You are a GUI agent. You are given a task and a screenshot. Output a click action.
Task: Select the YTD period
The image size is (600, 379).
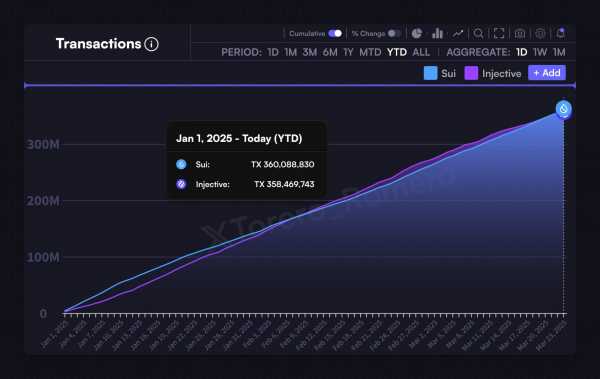(397, 52)
